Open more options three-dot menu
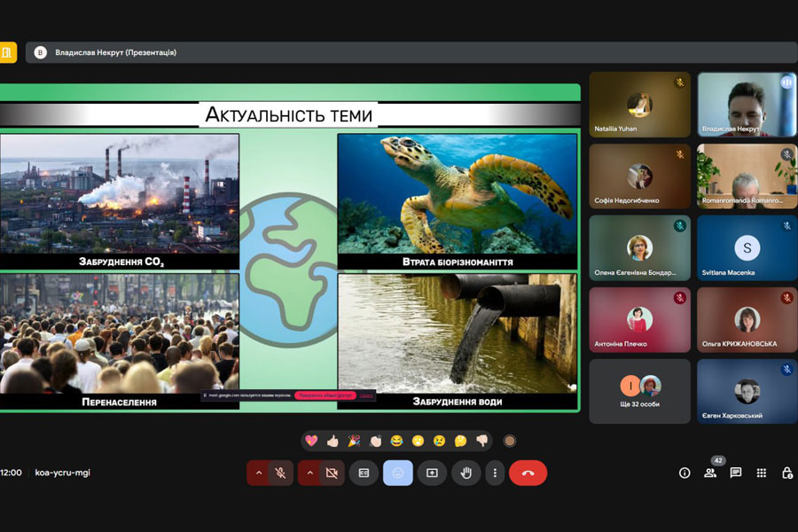The height and width of the screenshot is (532, 798). tap(495, 473)
